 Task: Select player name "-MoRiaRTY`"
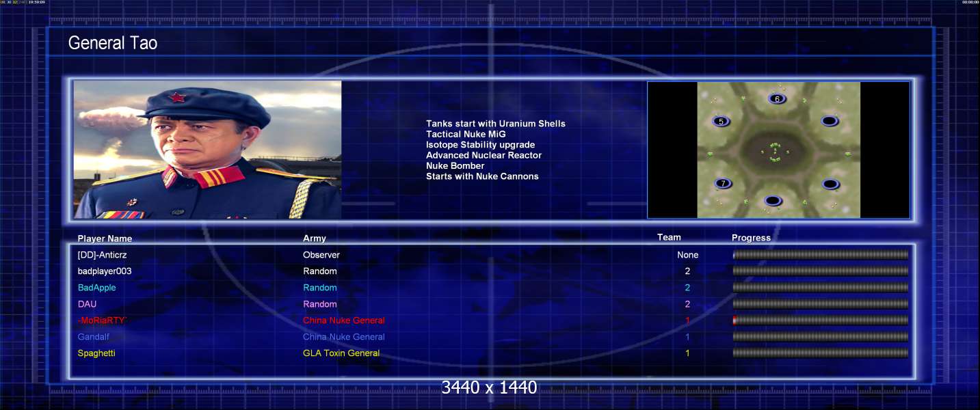pyautogui.click(x=103, y=320)
